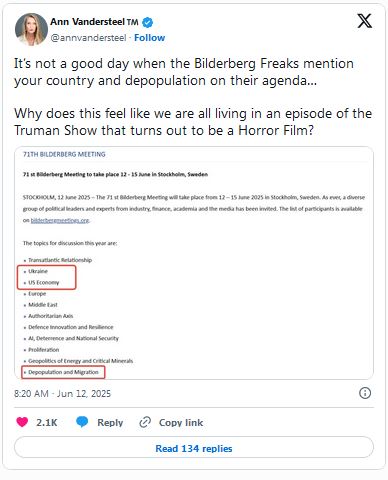Click the blue reply bubble icon
The height and width of the screenshot is (480, 388).
coord(82,422)
